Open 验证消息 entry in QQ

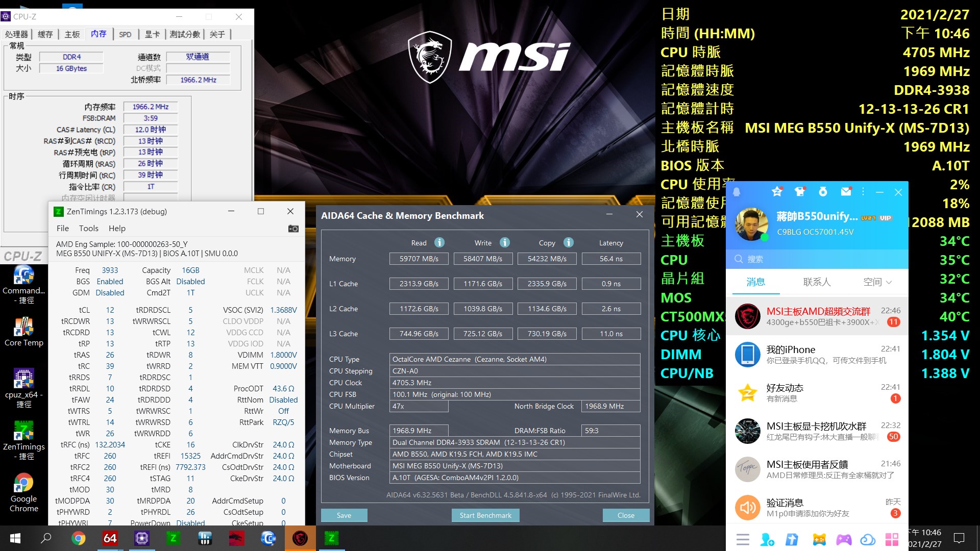pyautogui.click(x=817, y=508)
